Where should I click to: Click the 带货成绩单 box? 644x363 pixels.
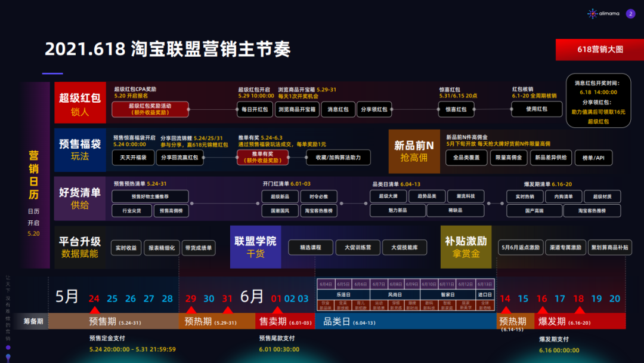(199, 248)
